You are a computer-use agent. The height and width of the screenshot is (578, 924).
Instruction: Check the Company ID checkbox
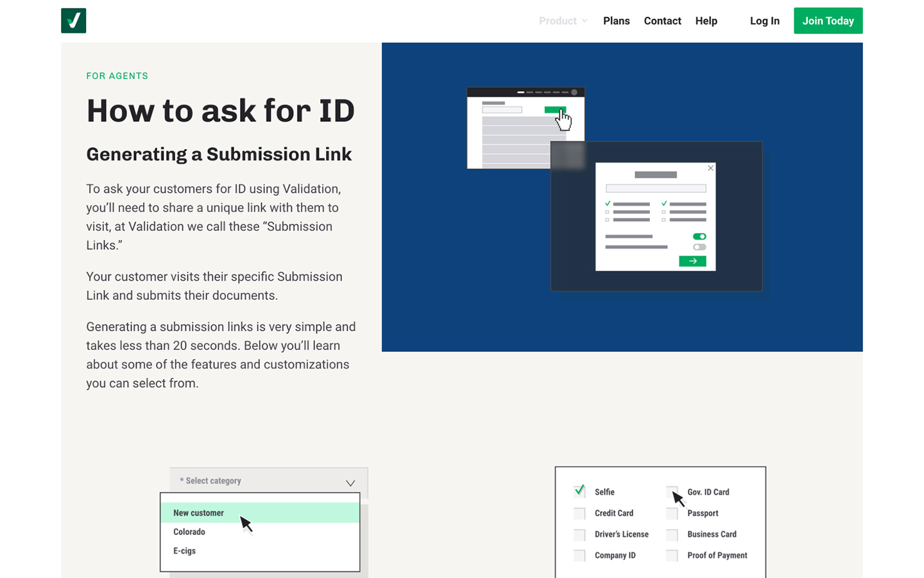pyautogui.click(x=579, y=556)
